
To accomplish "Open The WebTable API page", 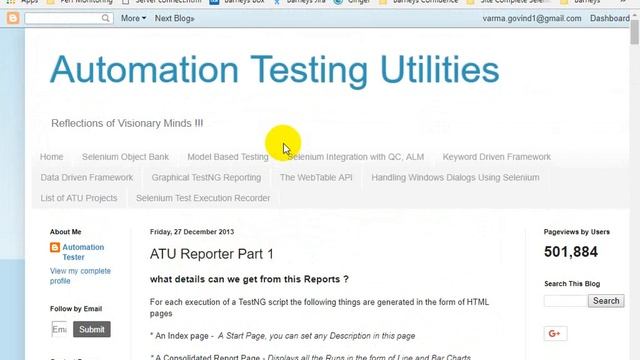I will tap(316, 178).
